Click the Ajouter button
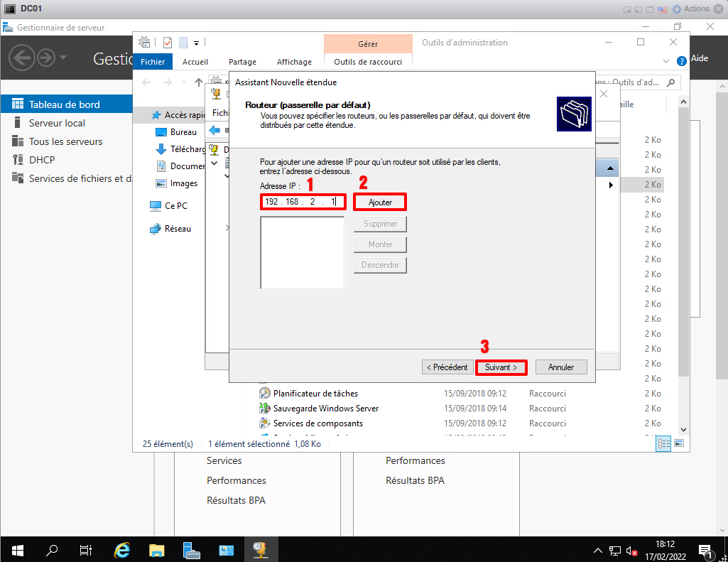Viewport: 728px width, 562px height. [x=380, y=202]
